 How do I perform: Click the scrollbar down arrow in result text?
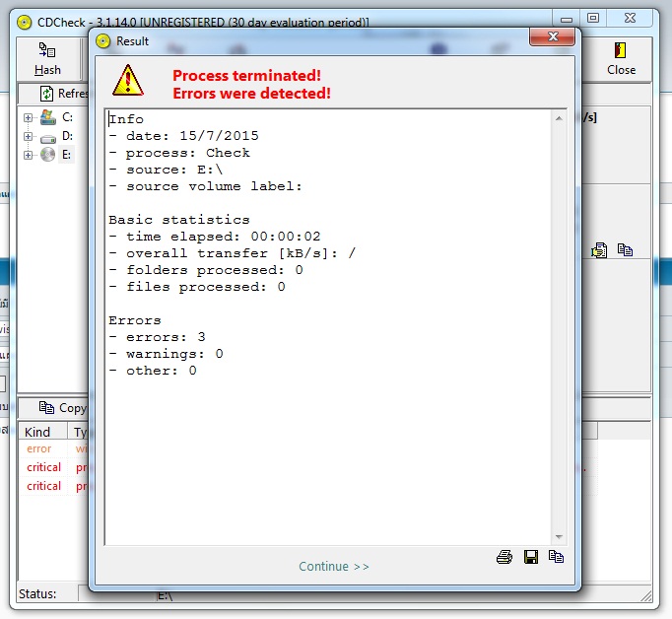tap(559, 536)
